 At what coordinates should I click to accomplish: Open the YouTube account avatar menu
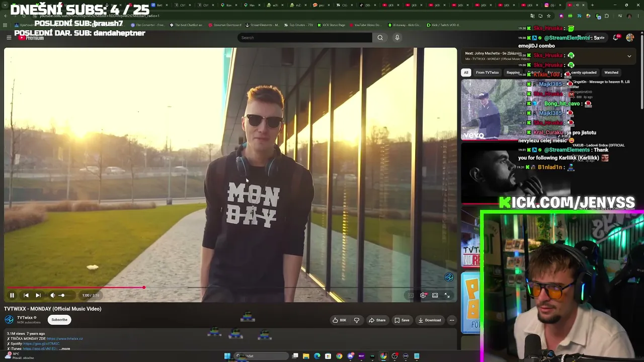coord(630,38)
